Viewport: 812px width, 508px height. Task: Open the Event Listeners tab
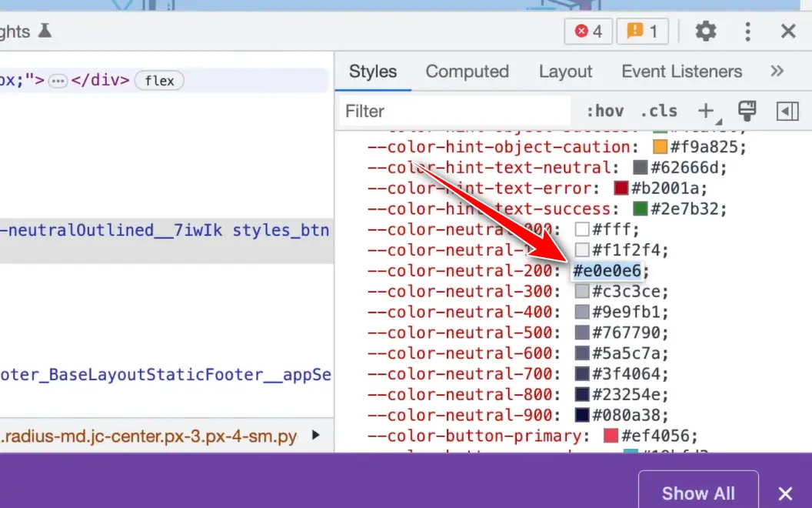click(681, 72)
